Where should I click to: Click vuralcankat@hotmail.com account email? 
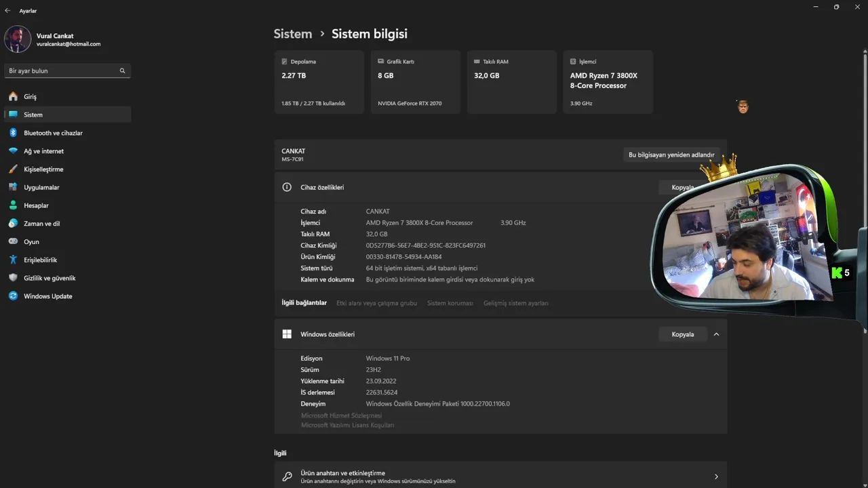click(68, 44)
